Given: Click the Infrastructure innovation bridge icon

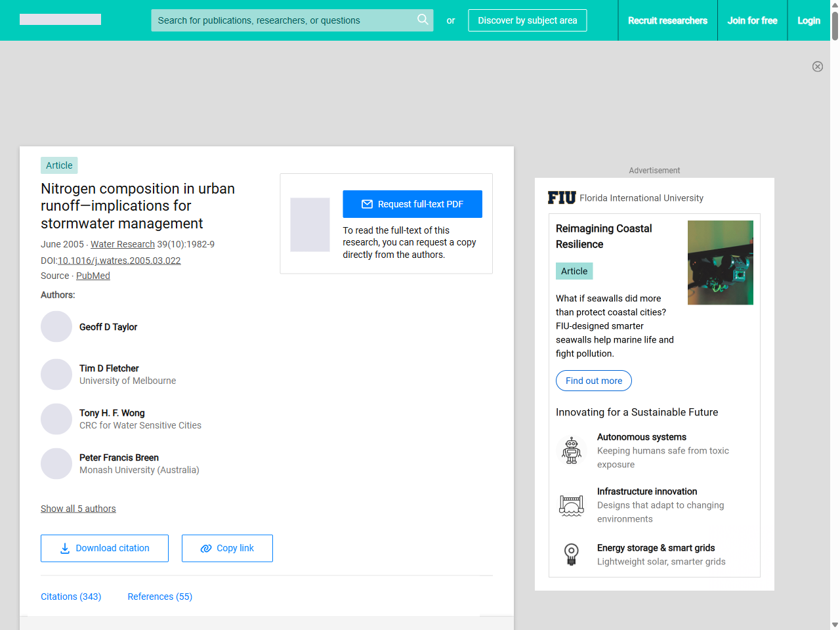Looking at the screenshot, I should click(572, 505).
